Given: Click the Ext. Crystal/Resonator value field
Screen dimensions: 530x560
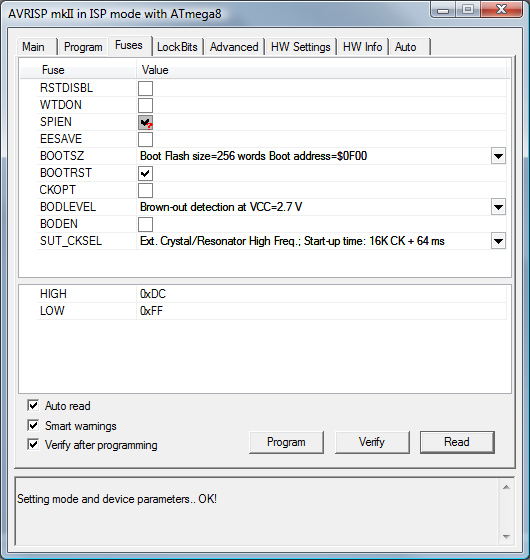Looking at the screenshot, I should coord(314,241).
